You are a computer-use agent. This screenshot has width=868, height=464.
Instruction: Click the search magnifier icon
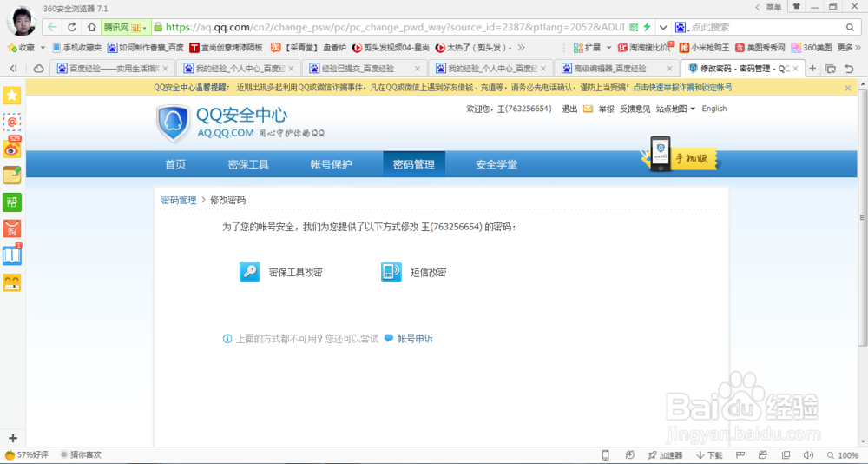[x=850, y=27]
